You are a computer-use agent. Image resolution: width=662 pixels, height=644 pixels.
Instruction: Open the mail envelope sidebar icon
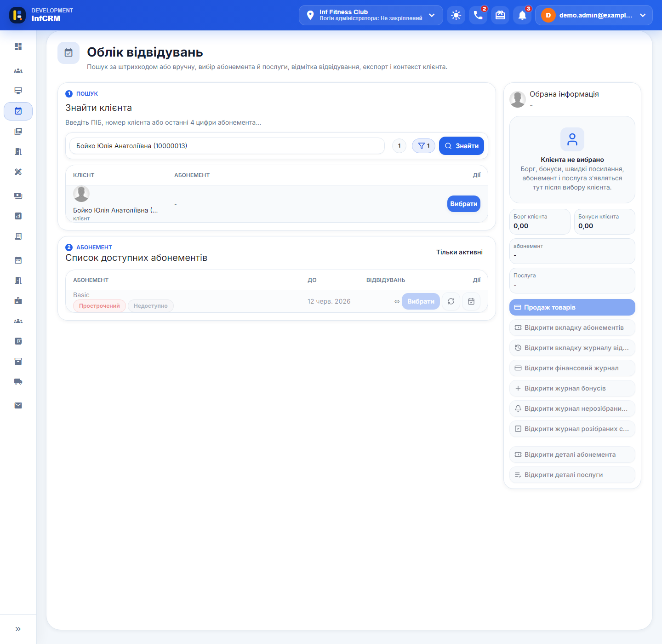(x=18, y=406)
